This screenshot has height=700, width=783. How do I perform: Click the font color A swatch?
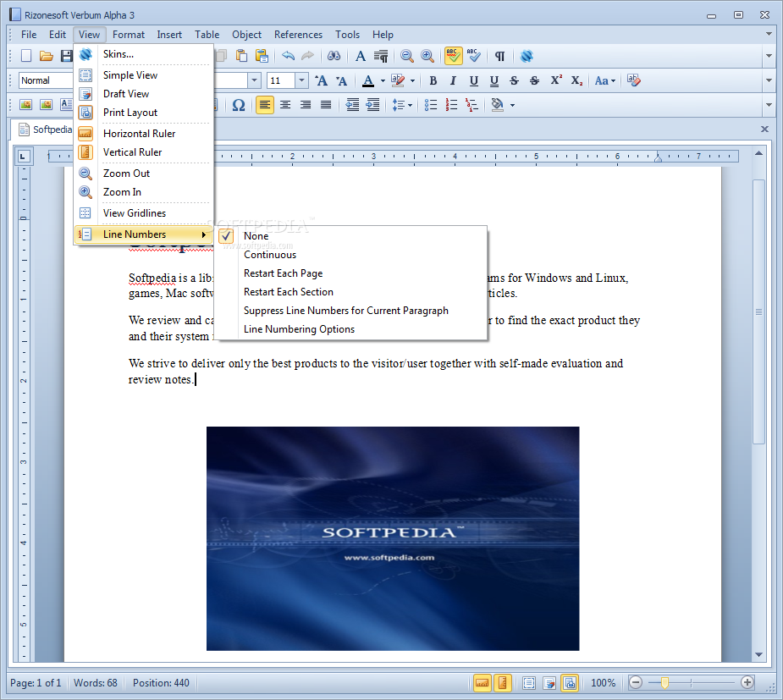(368, 80)
